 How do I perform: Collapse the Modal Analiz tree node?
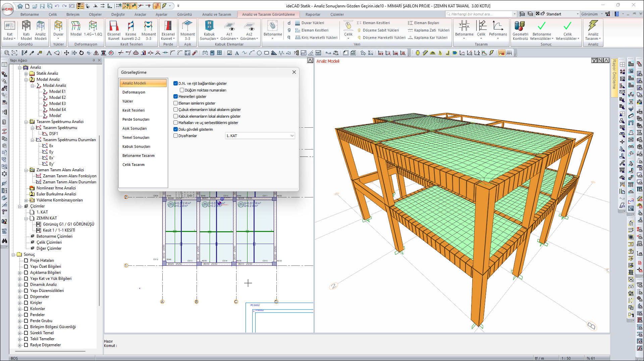tap(26, 79)
